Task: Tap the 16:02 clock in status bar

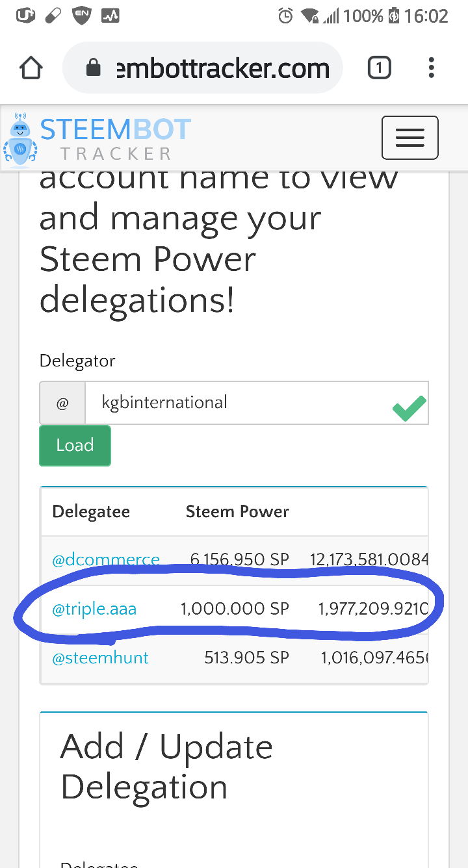Action: click(426, 16)
